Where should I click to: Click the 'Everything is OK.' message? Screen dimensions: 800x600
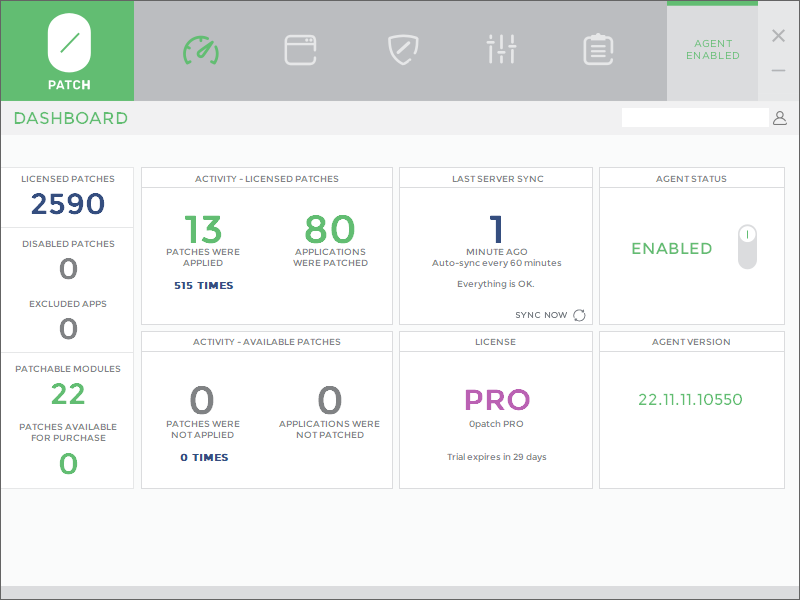495,284
